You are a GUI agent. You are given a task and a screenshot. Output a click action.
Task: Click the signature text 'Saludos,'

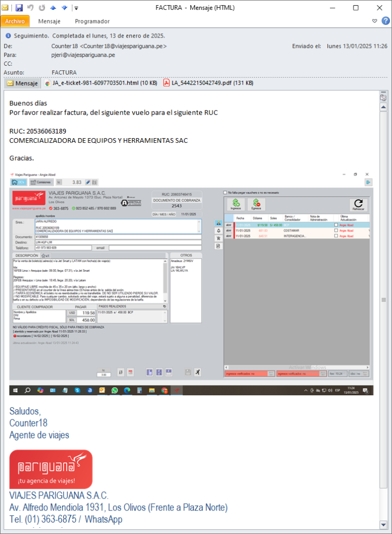(25, 411)
